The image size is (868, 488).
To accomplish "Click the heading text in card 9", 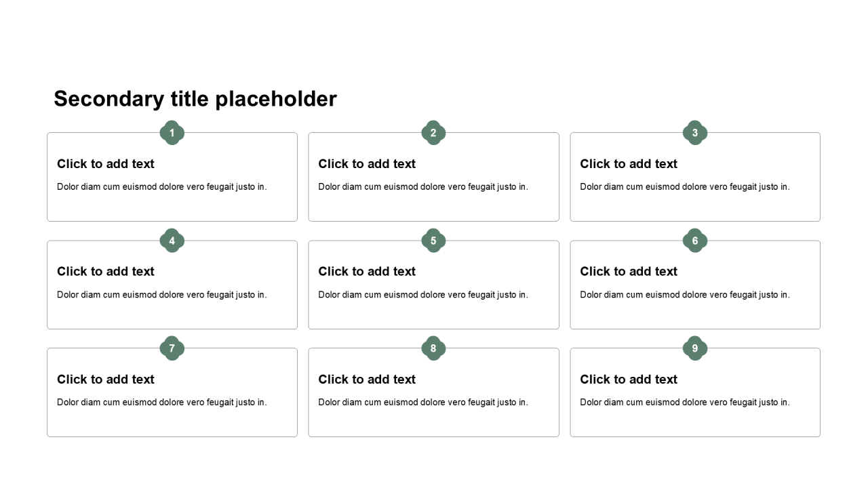I will click(x=629, y=380).
